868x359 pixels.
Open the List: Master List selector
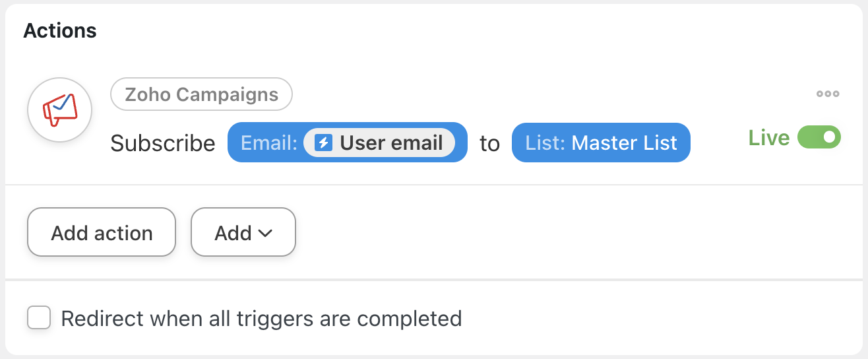601,143
